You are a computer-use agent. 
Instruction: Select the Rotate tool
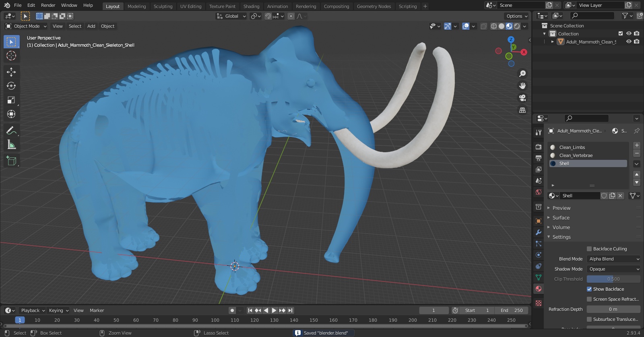11,86
